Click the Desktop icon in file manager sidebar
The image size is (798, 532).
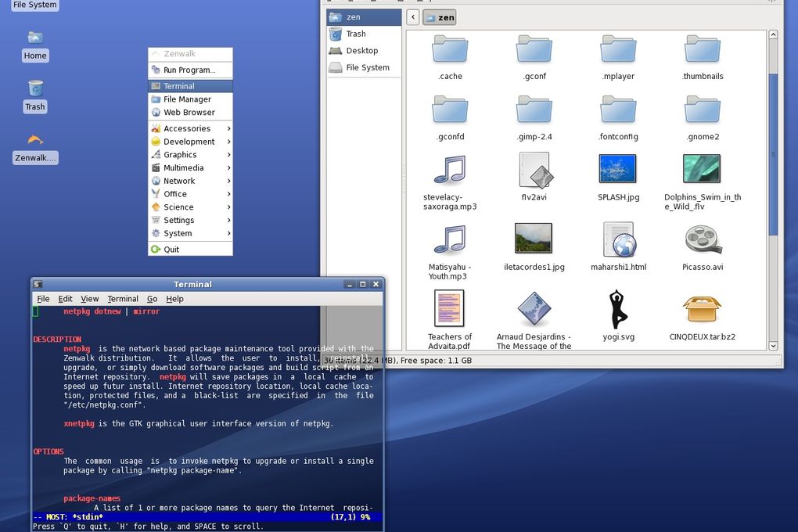(335, 50)
